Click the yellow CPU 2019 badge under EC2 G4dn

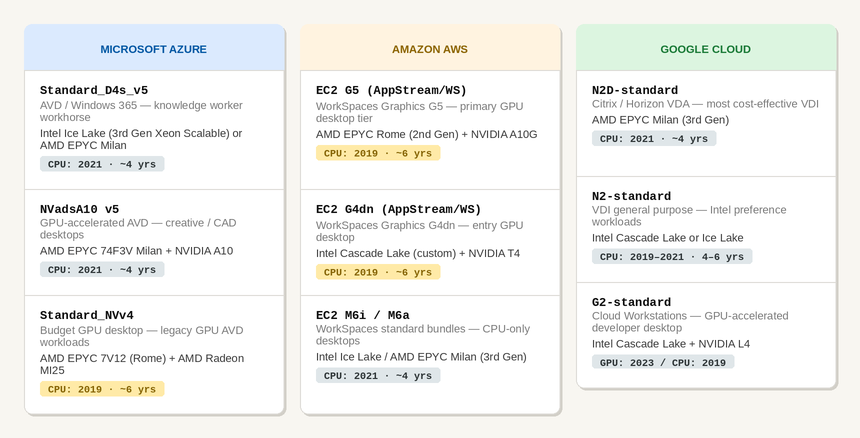point(378,272)
